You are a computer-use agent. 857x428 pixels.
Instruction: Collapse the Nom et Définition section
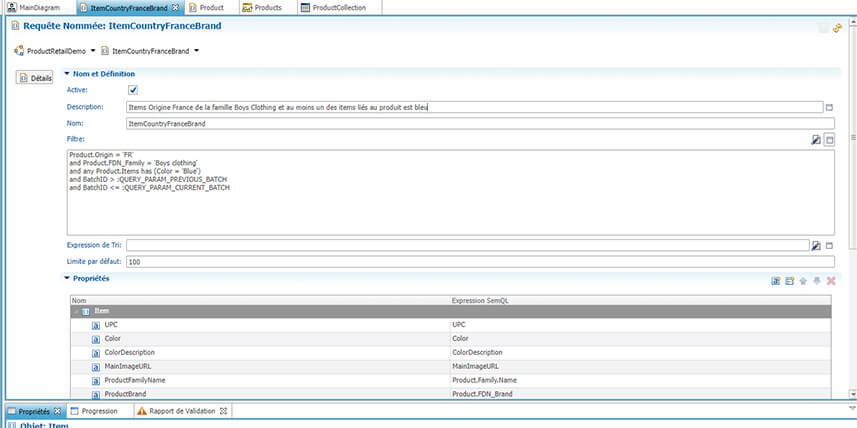coord(67,73)
